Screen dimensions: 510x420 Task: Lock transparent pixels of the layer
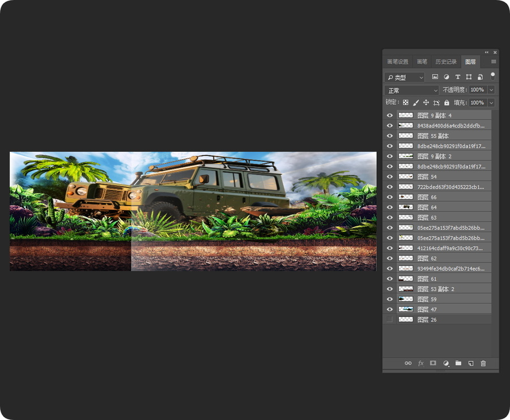[x=405, y=102]
